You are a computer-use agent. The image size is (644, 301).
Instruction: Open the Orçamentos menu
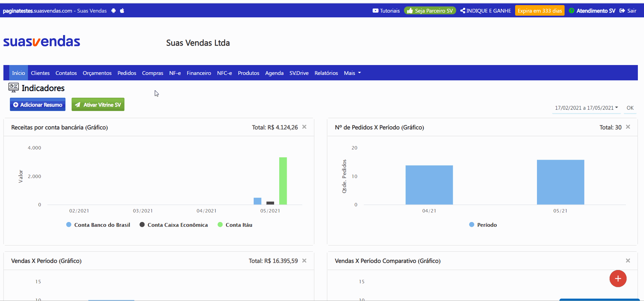click(x=97, y=73)
